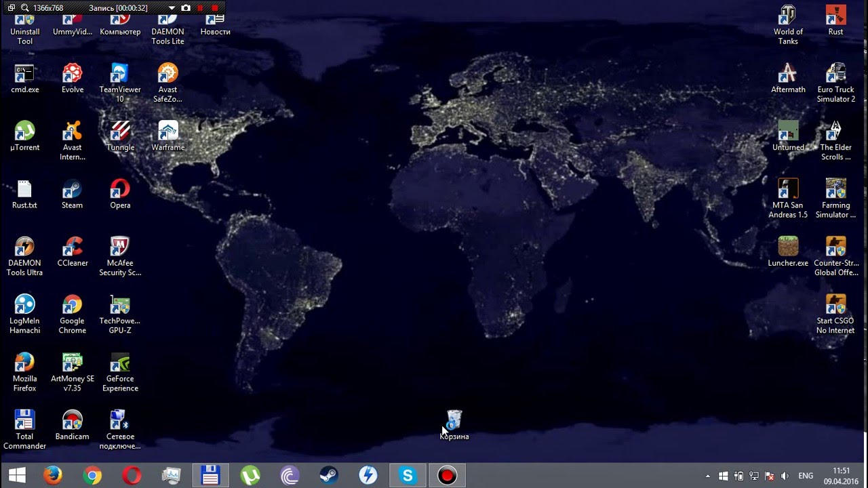Stop the recording with the red stop button
This screenshot has height=488, width=868.
coord(215,8)
